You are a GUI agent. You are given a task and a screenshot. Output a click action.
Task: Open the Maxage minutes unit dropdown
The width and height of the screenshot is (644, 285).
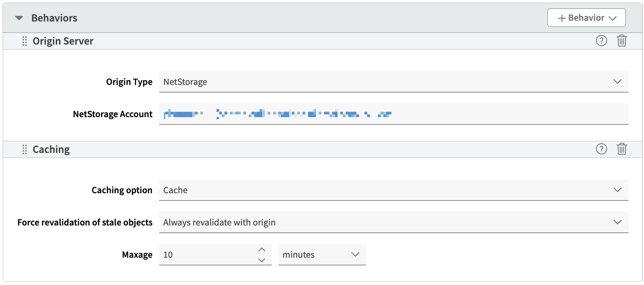click(x=322, y=255)
